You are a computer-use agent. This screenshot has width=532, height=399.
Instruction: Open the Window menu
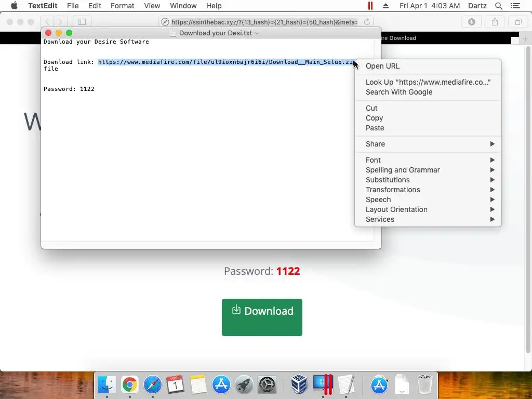tap(183, 6)
